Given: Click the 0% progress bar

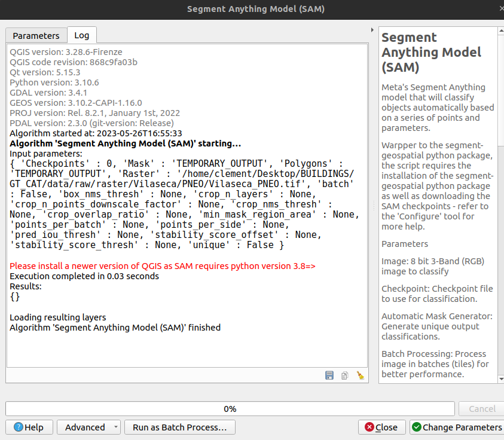Looking at the screenshot, I should [x=230, y=408].
